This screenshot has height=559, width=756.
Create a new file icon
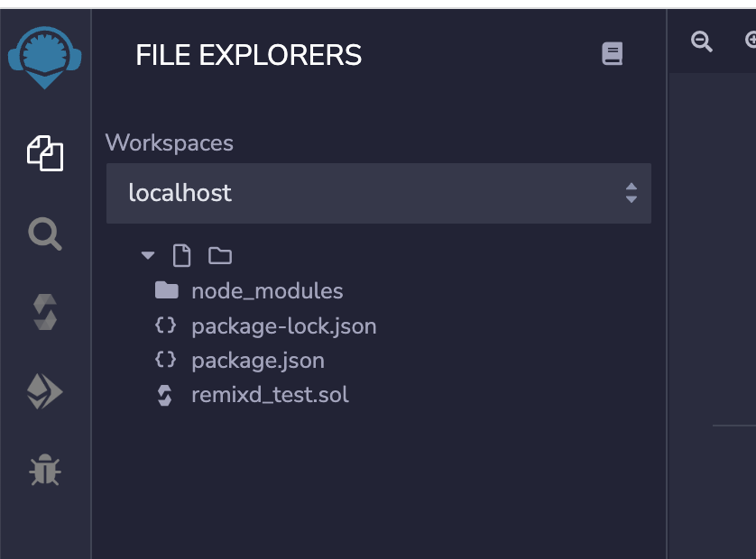(181, 255)
